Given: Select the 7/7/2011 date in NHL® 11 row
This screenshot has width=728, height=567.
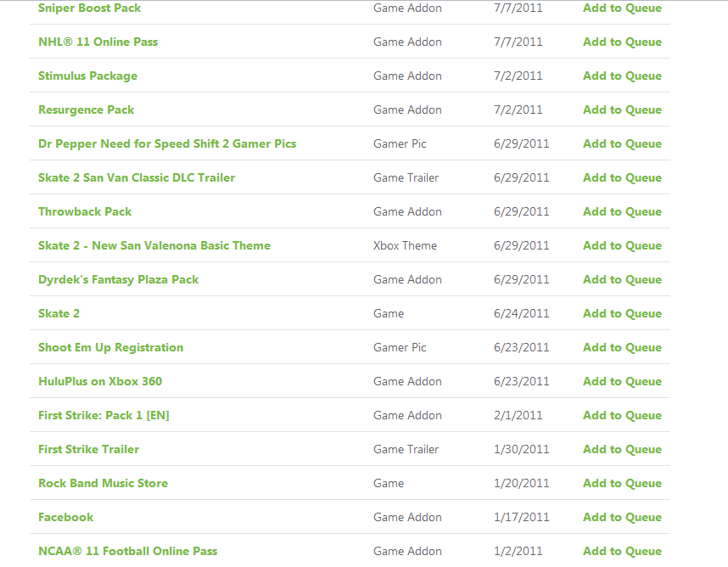Looking at the screenshot, I should coord(518,42).
